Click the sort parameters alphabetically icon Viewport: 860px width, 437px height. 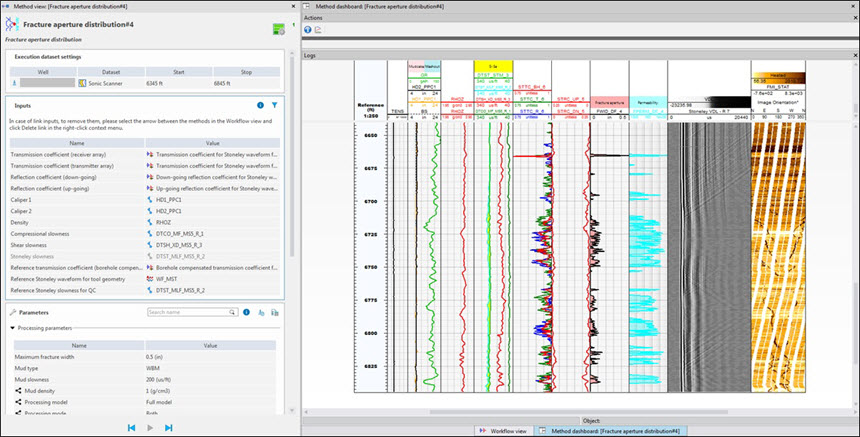(x=261, y=313)
